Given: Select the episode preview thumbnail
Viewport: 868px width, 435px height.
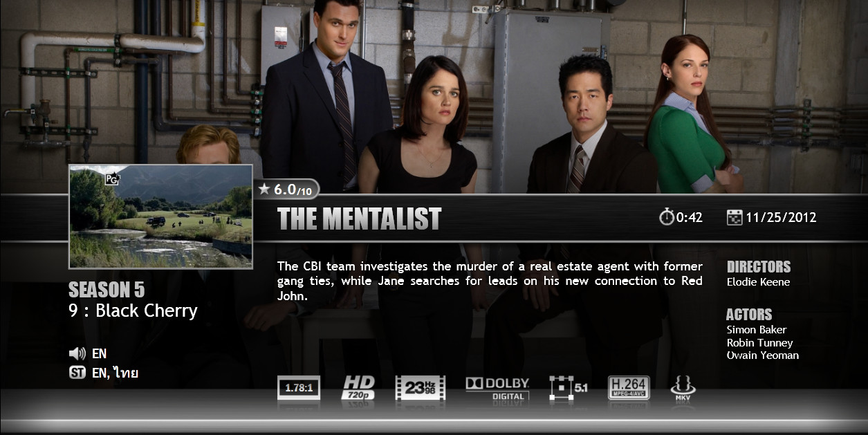Looking at the screenshot, I should coord(160,216).
